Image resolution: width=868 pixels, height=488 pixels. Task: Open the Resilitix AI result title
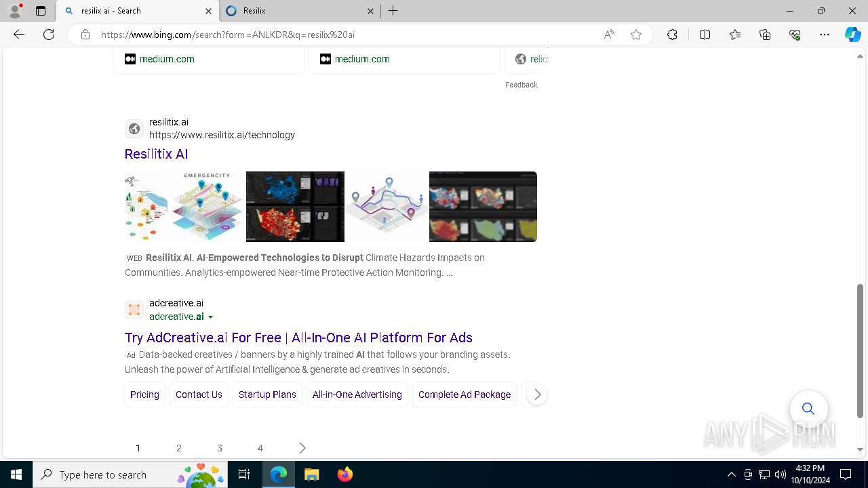156,154
